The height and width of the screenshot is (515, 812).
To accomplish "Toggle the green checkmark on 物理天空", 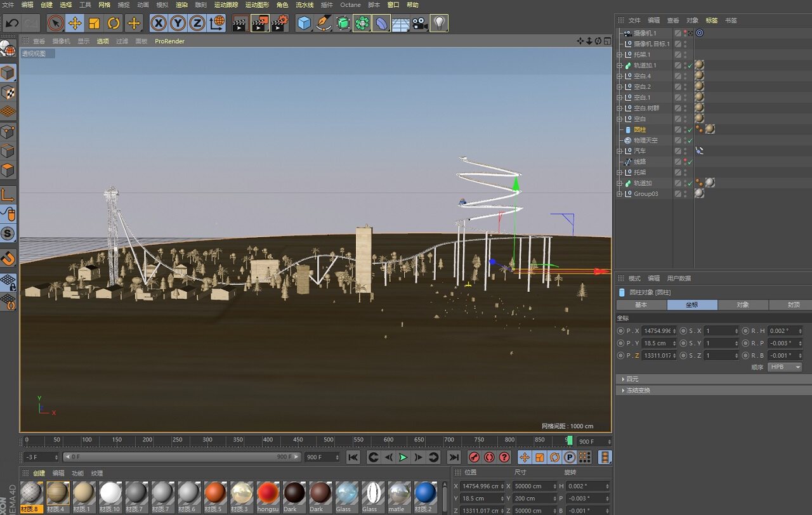I will tap(690, 140).
